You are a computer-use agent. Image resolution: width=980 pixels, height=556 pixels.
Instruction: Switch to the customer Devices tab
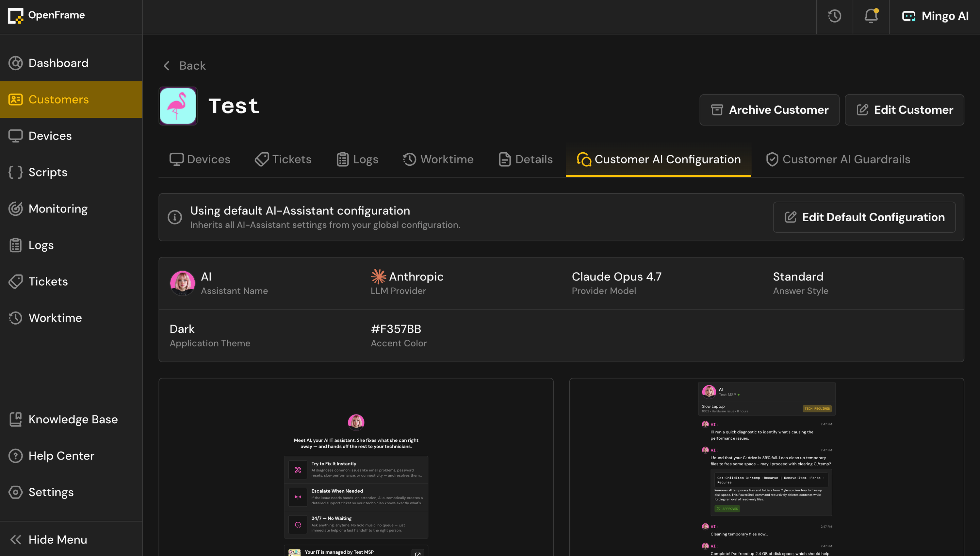[200, 159]
